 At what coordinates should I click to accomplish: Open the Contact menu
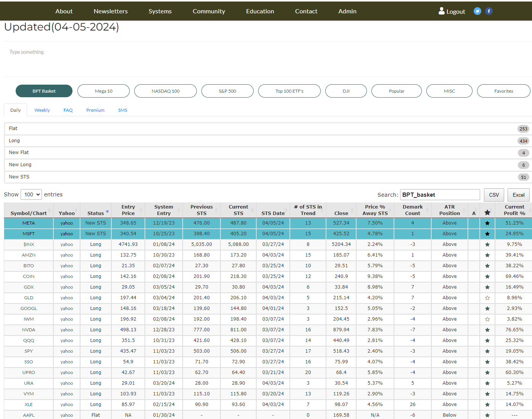coord(306,11)
